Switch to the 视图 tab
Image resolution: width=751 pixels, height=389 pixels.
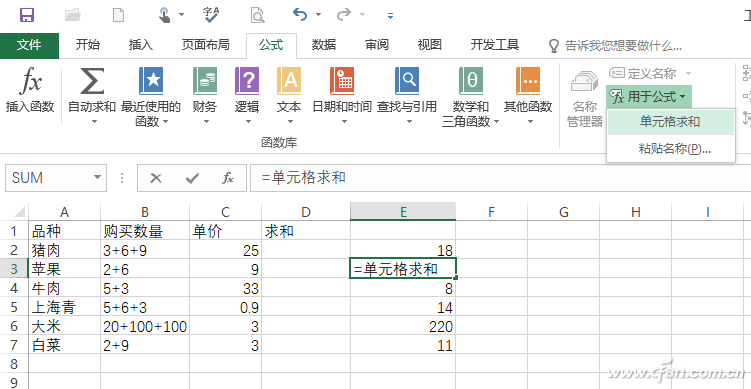tap(430, 46)
